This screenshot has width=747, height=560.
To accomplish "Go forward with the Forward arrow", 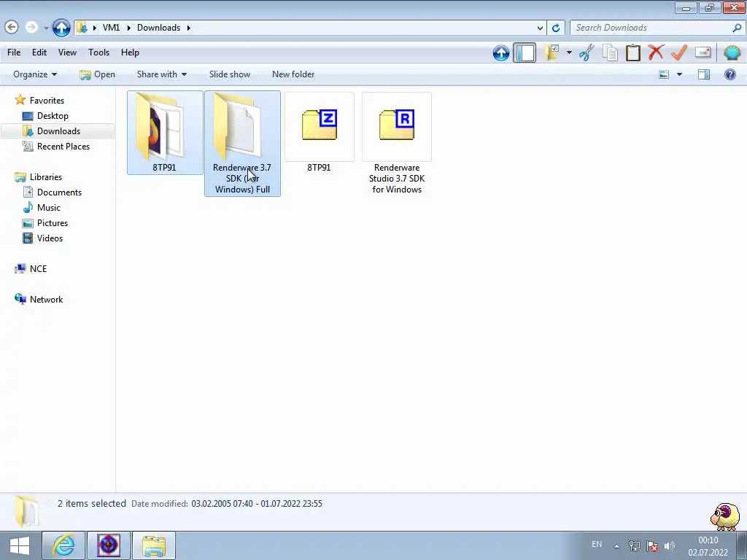I will [31, 27].
